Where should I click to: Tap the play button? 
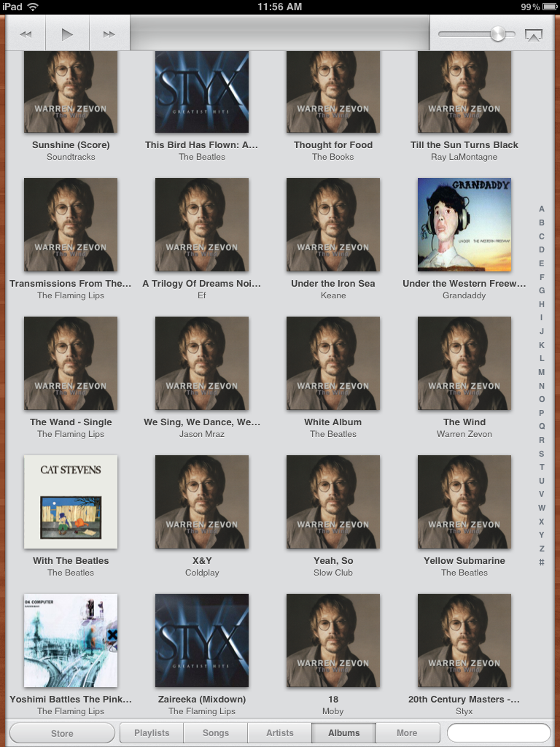click(67, 34)
